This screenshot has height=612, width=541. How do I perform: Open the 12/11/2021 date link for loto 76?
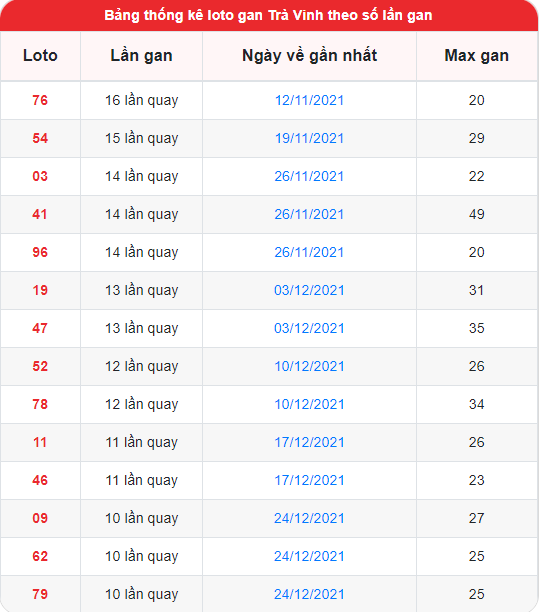point(309,100)
